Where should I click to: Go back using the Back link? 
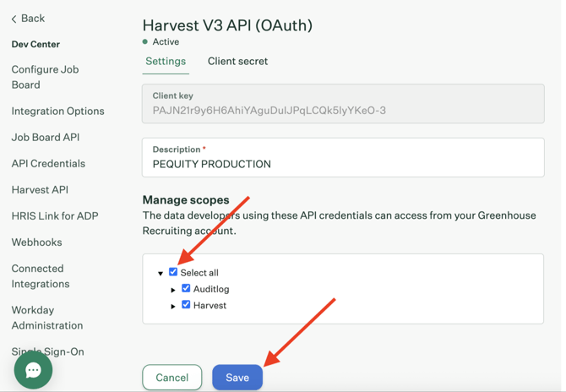tap(28, 19)
